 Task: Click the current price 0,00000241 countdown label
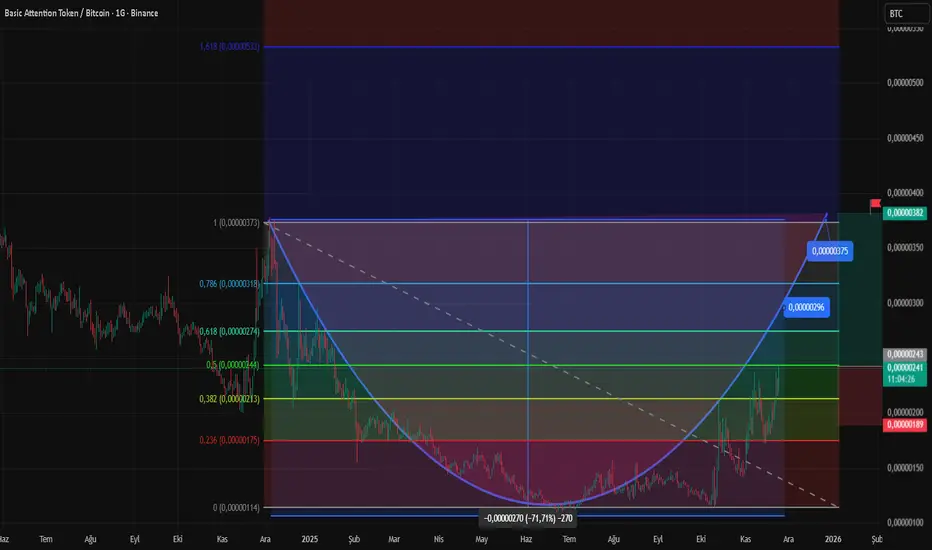pyautogui.click(x=906, y=373)
